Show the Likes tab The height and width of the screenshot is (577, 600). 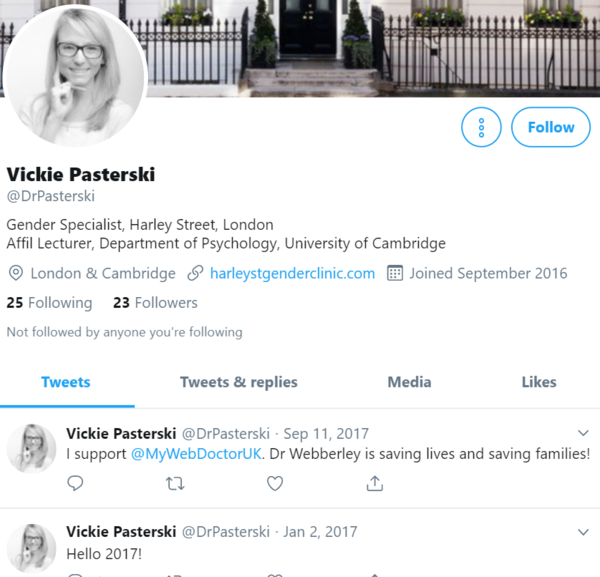coord(539,382)
